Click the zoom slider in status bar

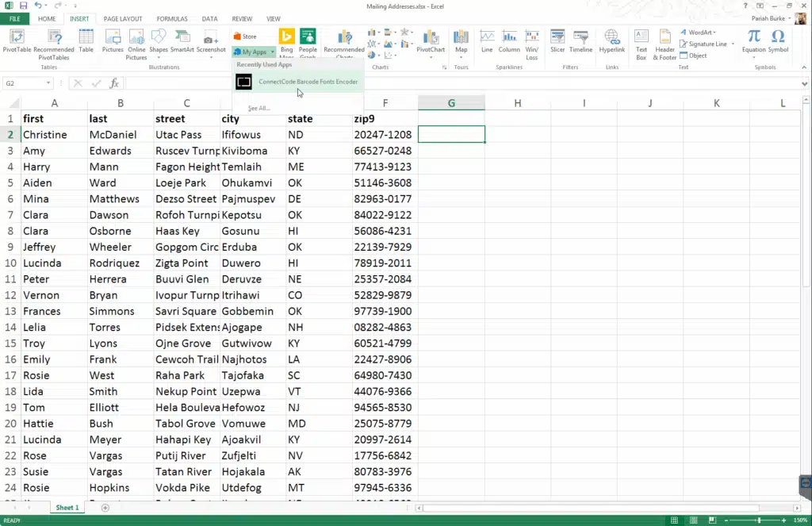point(759,520)
